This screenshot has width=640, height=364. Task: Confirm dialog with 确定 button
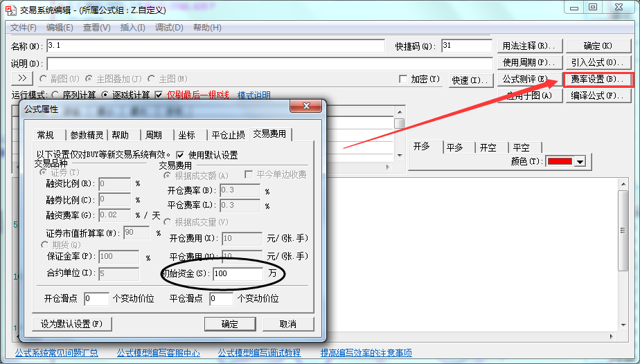click(x=230, y=324)
